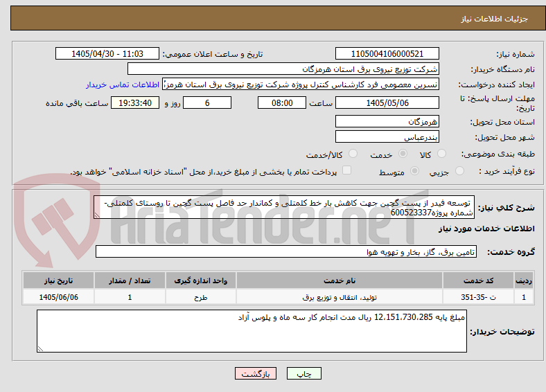The width and height of the screenshot is (546, 392).
Task: Click the service code cell ت -35-351
Action: (x=479, y=297)
